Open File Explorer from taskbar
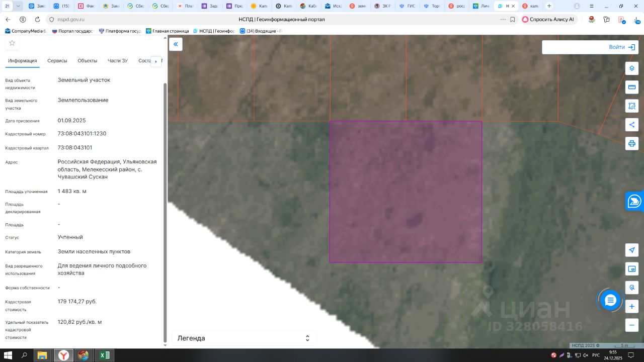Screen dimensions: 644x362 [x=43, y=355]
